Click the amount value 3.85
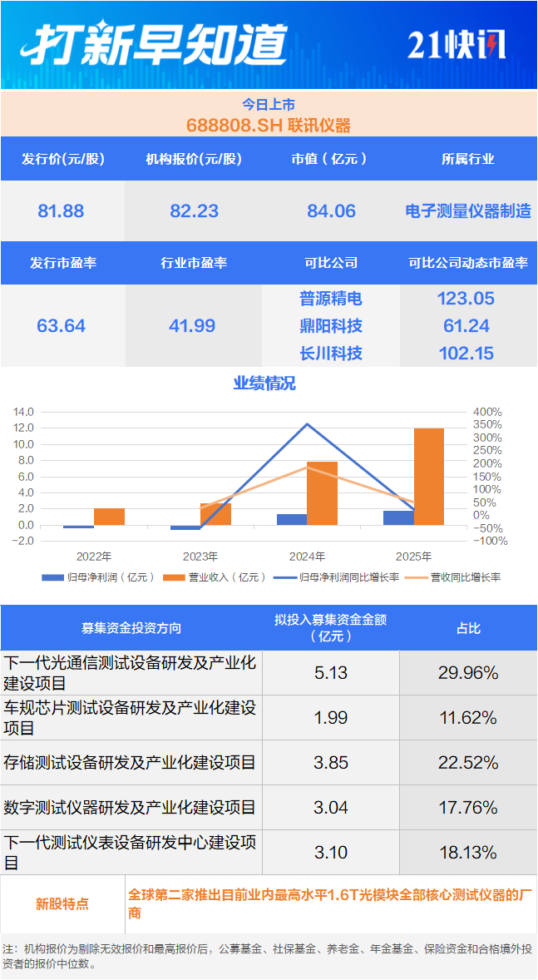The height and width of the screenshot is (980, 538). 331,763
